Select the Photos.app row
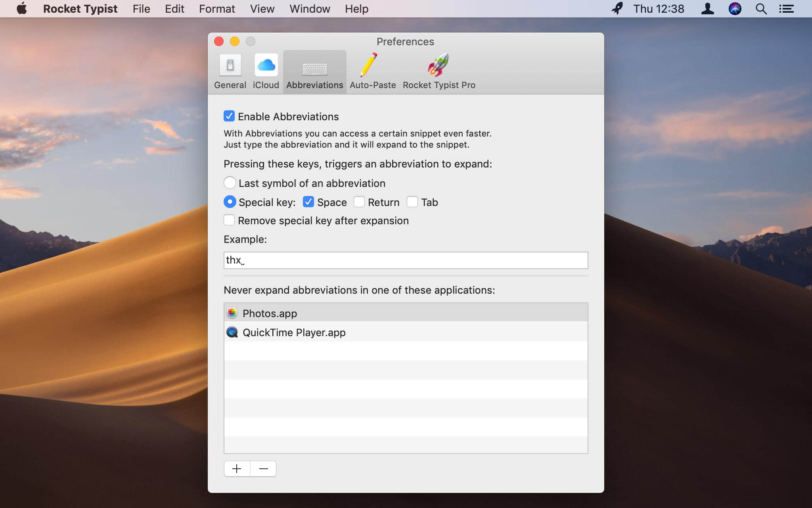The width and height of the screenshot is (812, 508). click(x=406, y=313)
